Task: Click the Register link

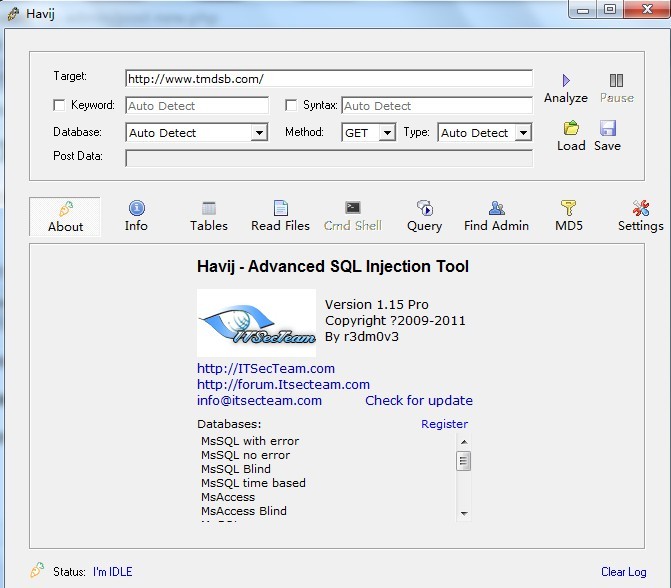Action: (x=444, y=424)
